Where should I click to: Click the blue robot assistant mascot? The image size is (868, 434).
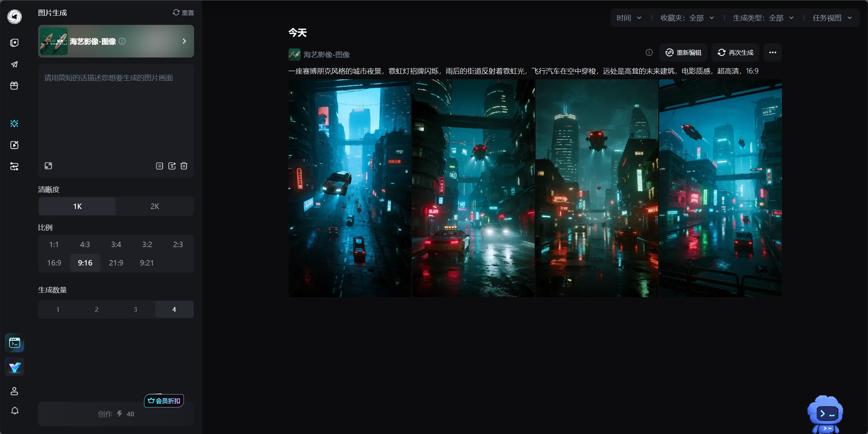click(x=825, y=414)
